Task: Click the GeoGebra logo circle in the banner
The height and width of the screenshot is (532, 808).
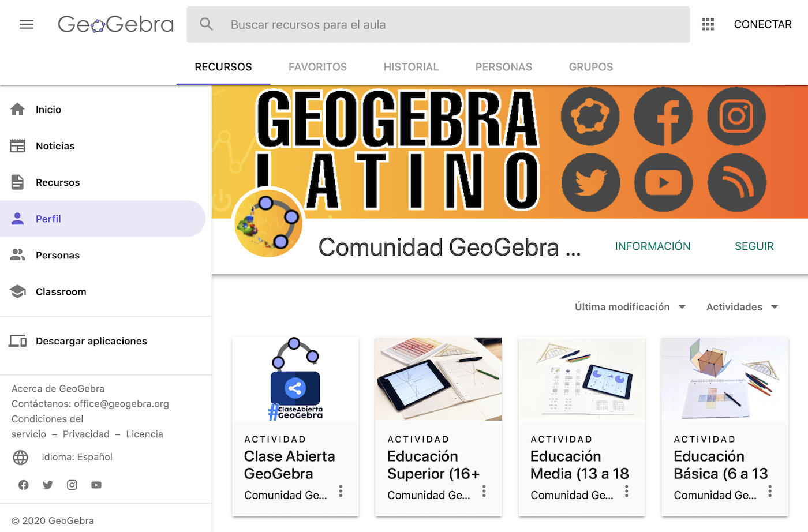Action: (590, 116)
